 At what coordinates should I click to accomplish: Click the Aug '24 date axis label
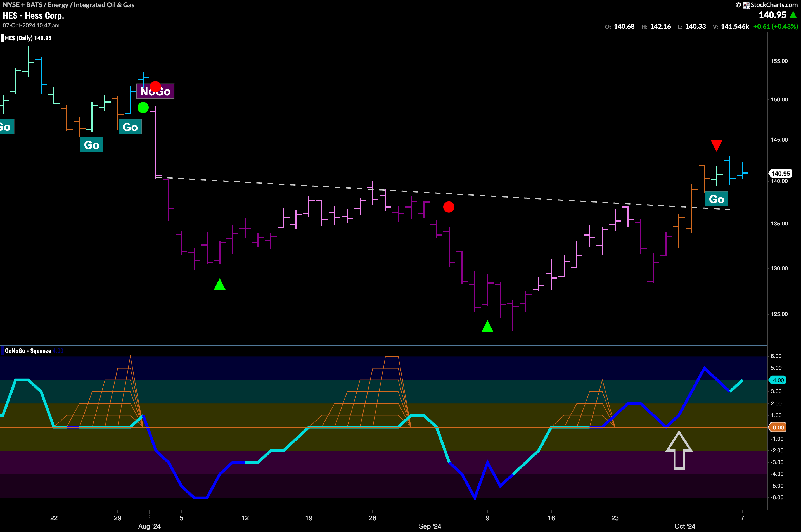149,527
